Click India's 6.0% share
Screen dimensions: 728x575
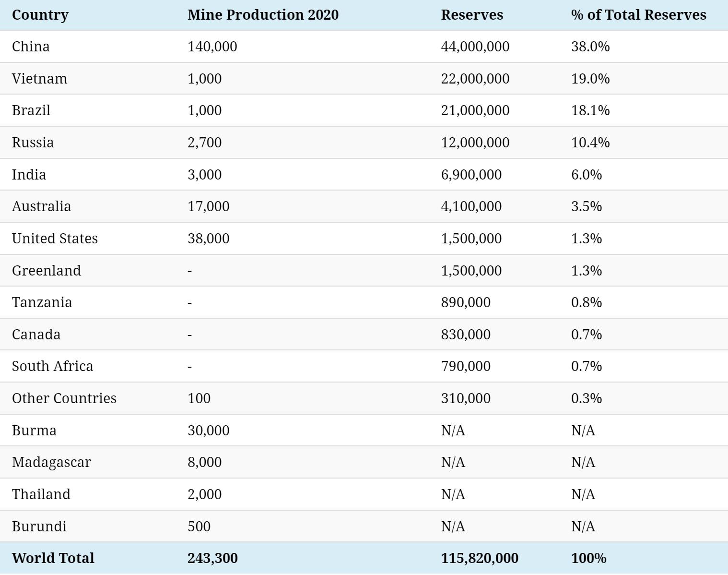click(587, 174)
